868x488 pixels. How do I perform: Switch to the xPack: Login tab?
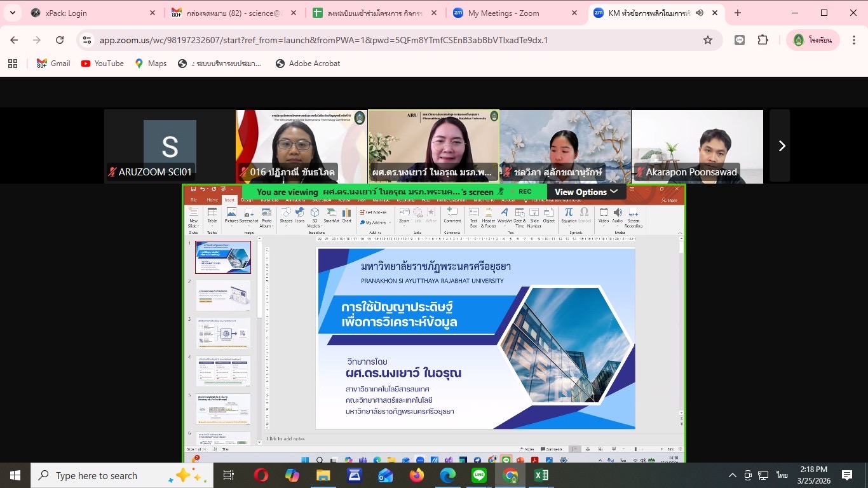tap(89, 13)
